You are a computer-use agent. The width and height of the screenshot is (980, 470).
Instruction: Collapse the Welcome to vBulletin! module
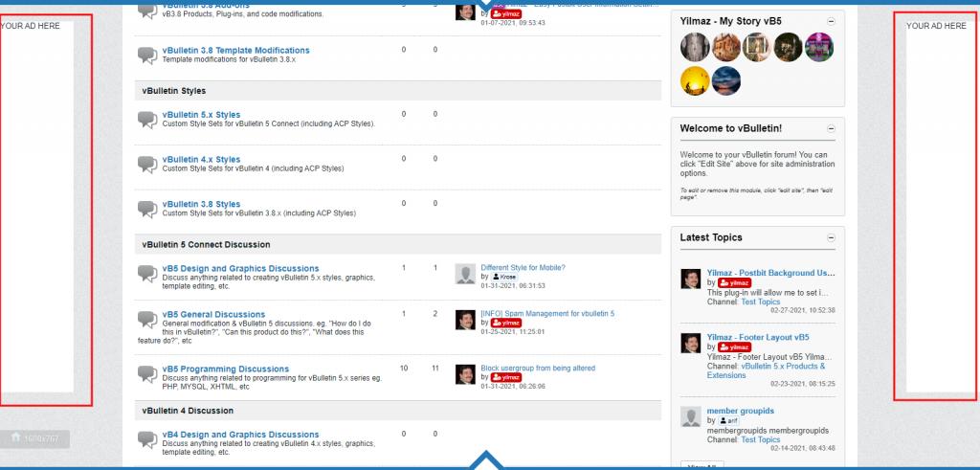pos(830,128)
